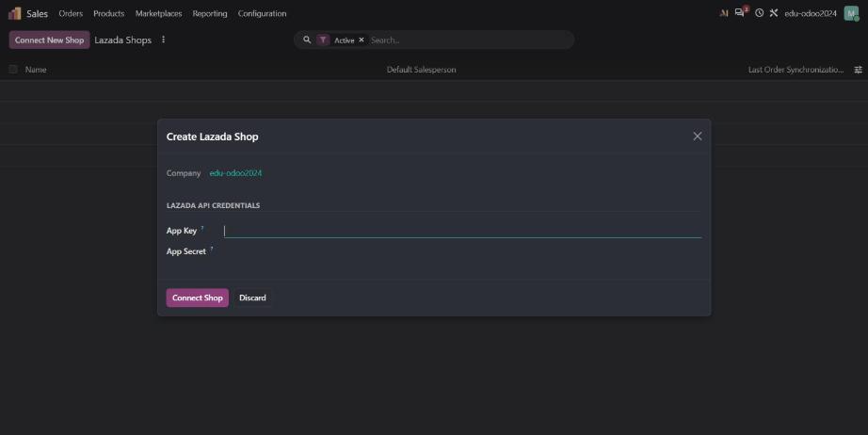Viewport: 868px width, 435px height.
Task: Click the Company label in dialog
Action: (184, 173)
